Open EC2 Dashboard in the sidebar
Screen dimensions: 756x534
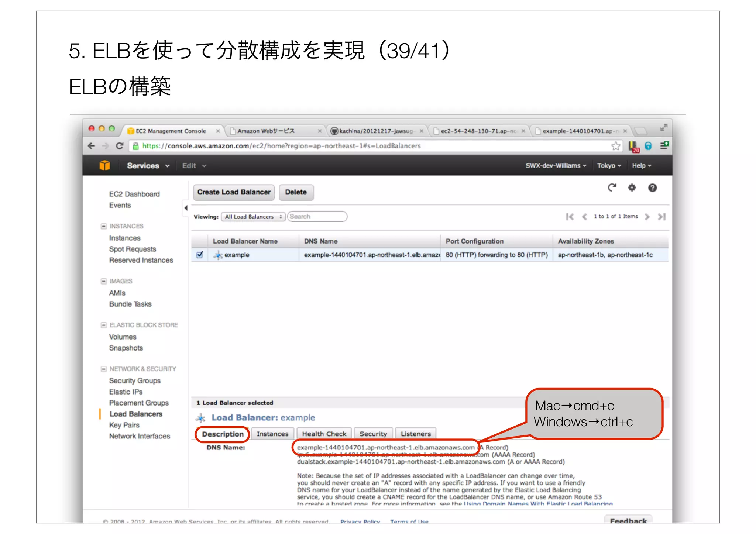134,194
